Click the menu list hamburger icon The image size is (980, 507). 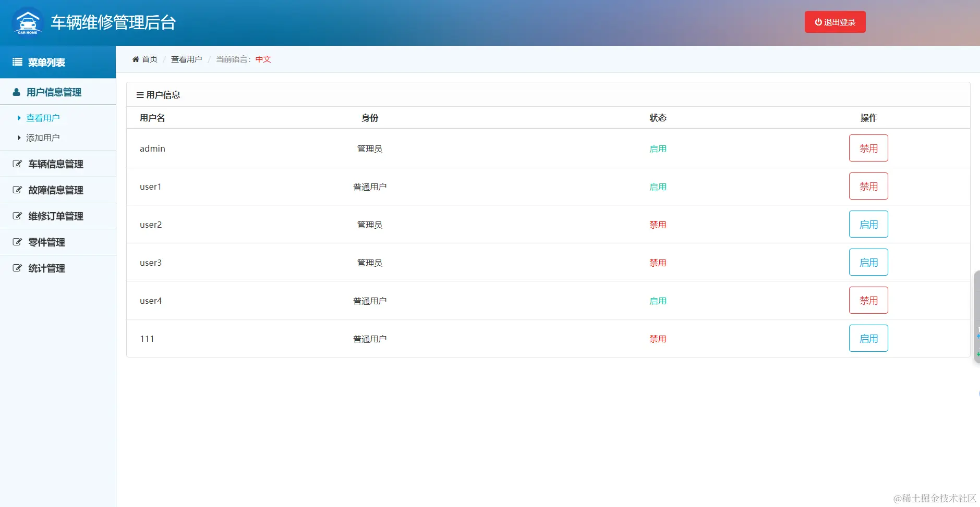click(x=17, y=62)
